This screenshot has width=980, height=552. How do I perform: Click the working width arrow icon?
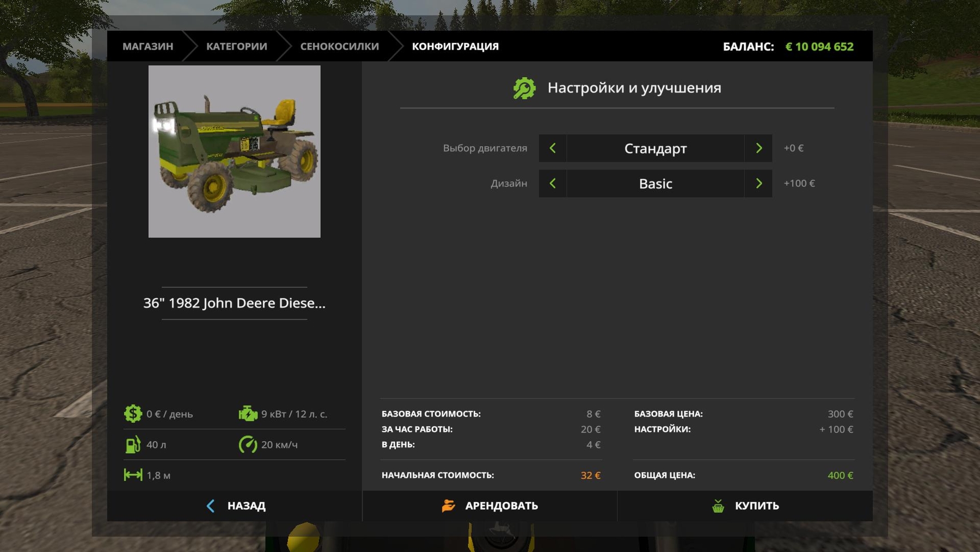[133, 475]
